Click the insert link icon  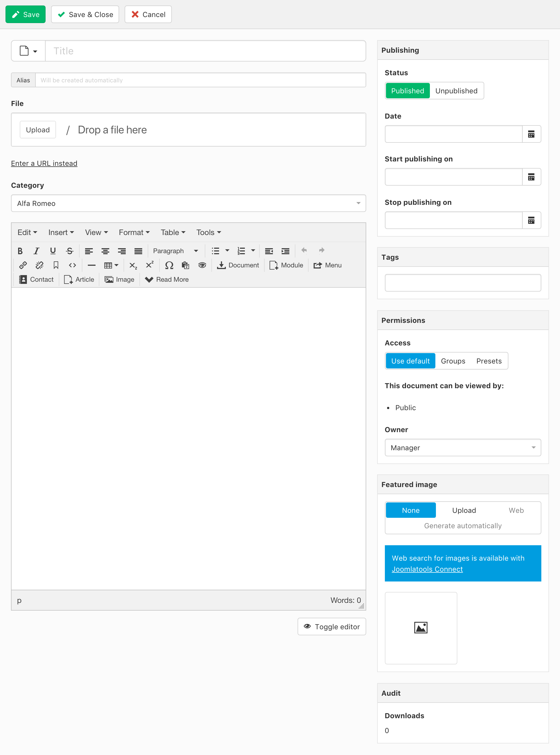coord(23,265)
